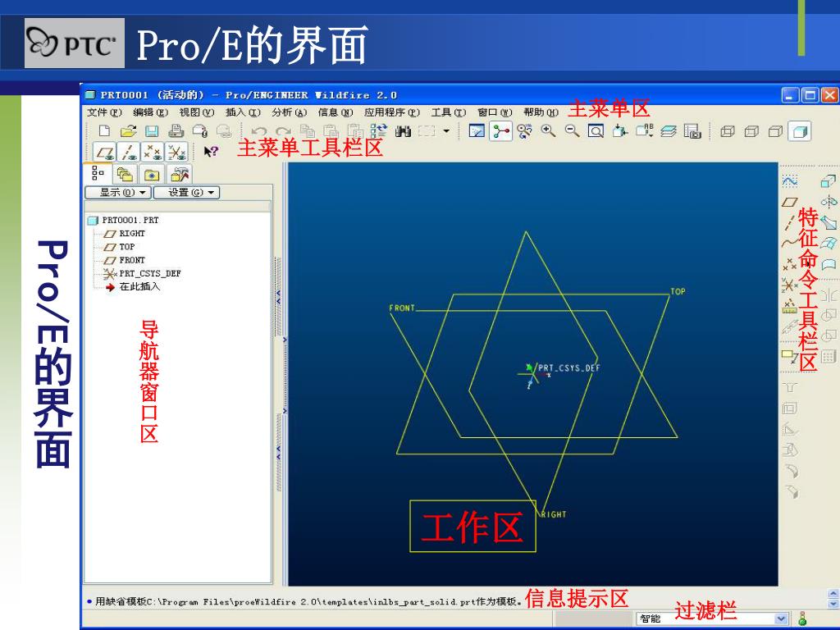This screenshot has width=840, height=630.
Task: Open the 分析 menu
Action: tap(290, 112)
